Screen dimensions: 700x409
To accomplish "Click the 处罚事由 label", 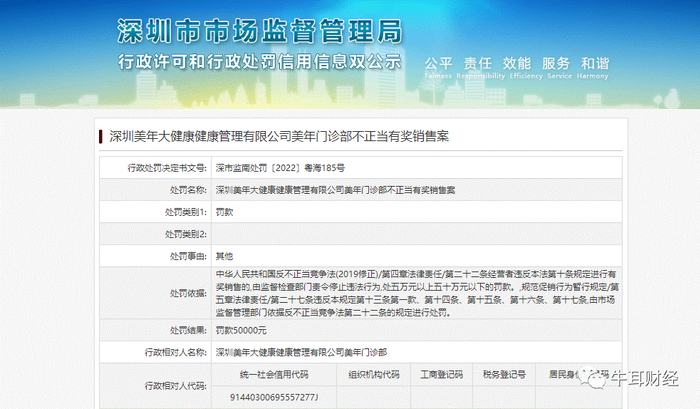I will [x=188, y=256].
